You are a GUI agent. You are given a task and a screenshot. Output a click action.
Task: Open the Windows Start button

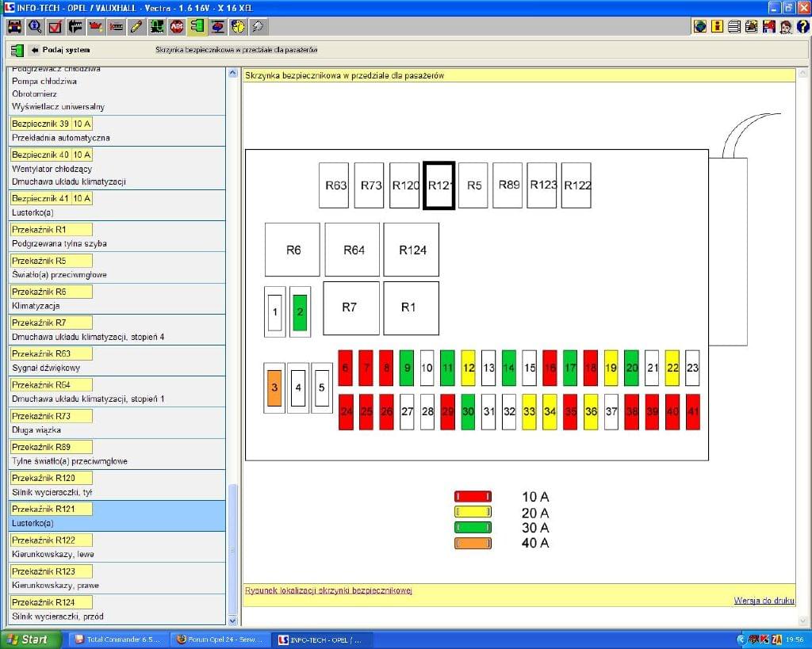pos(31,639)
